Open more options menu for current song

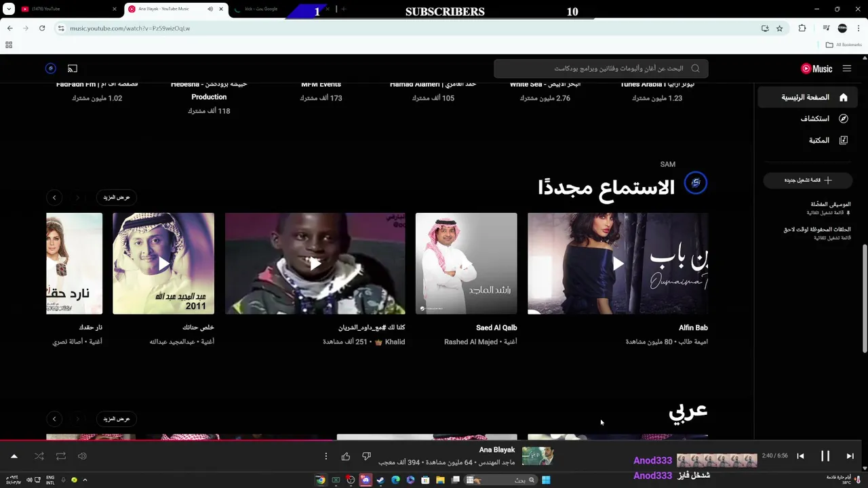pos(326,457)
